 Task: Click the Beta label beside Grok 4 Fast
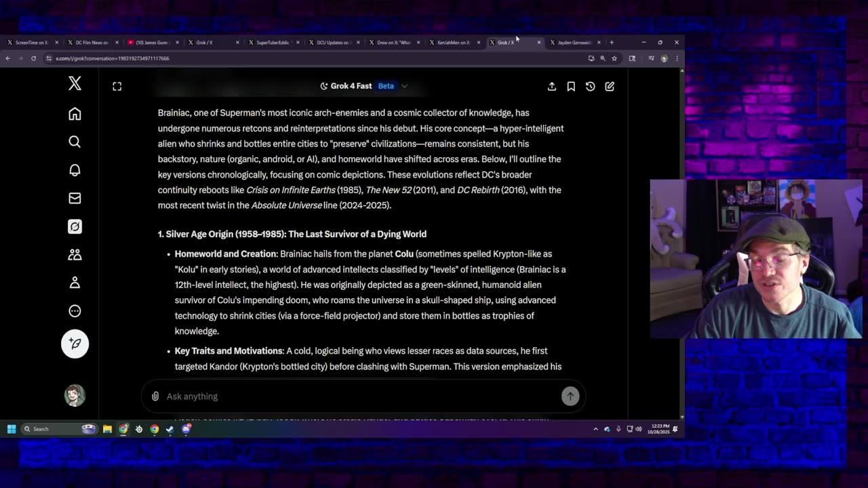[x=386, y=86]
